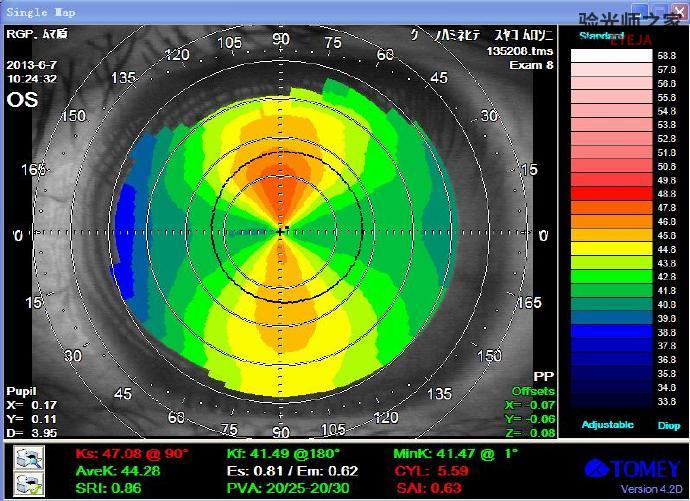Click the OS eye indicator
This screenshot has height=501, width=690.
click(x=22, y=100)
